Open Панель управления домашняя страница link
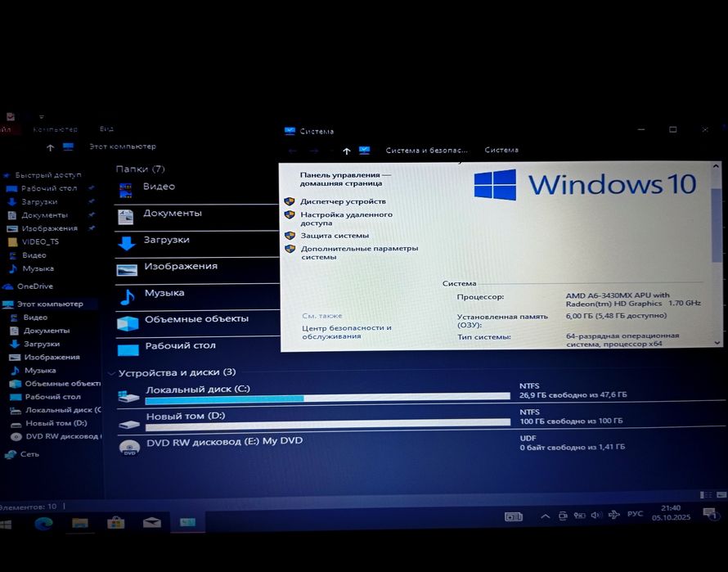The image size is (728, 572). (x=345, y=179)
